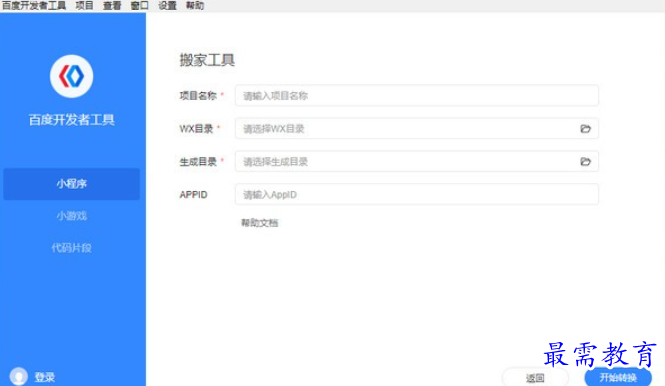Click the APPID label
The height and width of the screenshot is (386, 665).
(193, 195)
